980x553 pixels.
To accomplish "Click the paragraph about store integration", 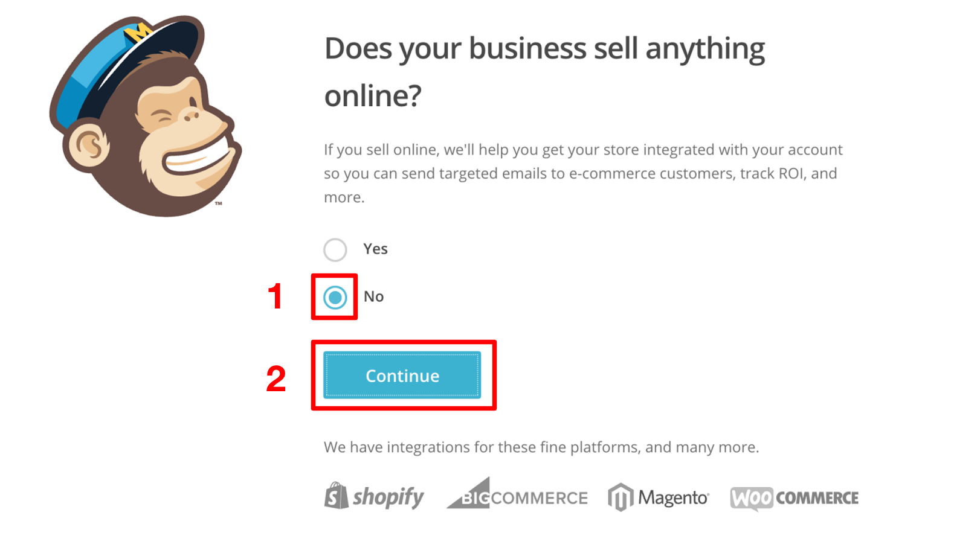I will [x=583, y=173].
